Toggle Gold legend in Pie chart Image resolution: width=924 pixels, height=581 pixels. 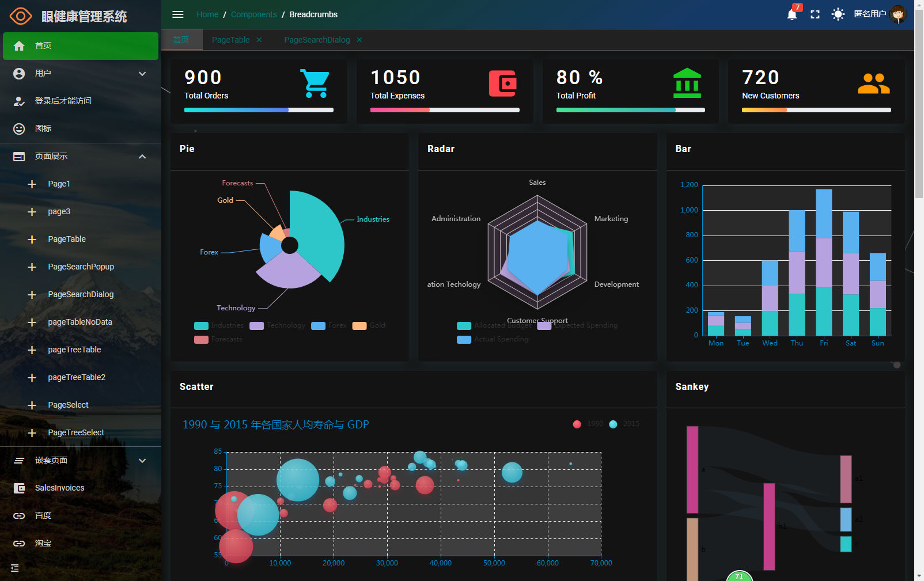tap(369, 326)
